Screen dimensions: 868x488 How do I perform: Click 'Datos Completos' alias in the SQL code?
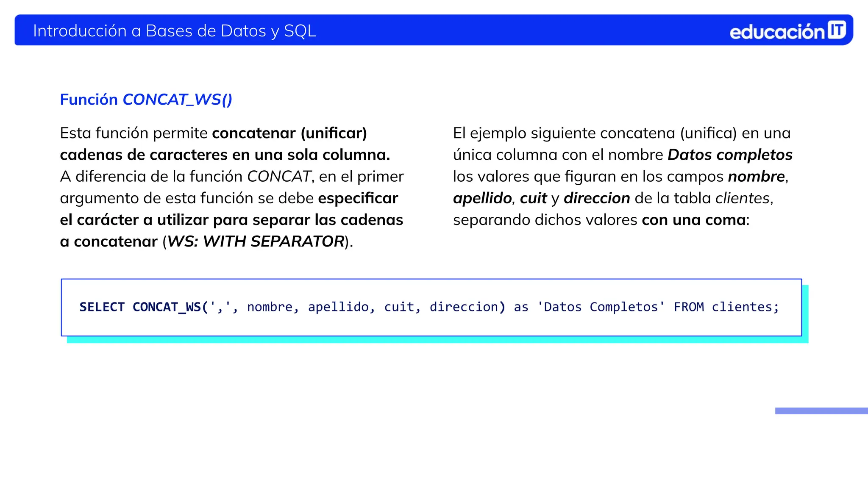coord(601,307)
